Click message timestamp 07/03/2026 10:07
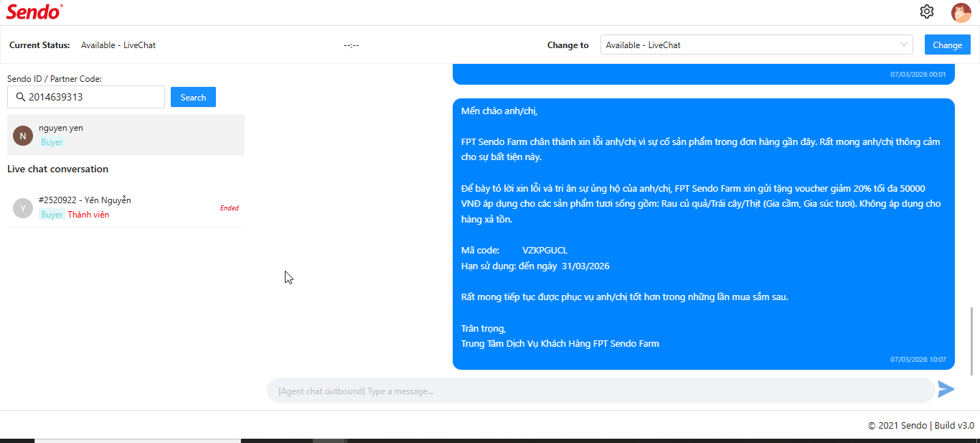The image size is (980, 443). pos(918,359)
